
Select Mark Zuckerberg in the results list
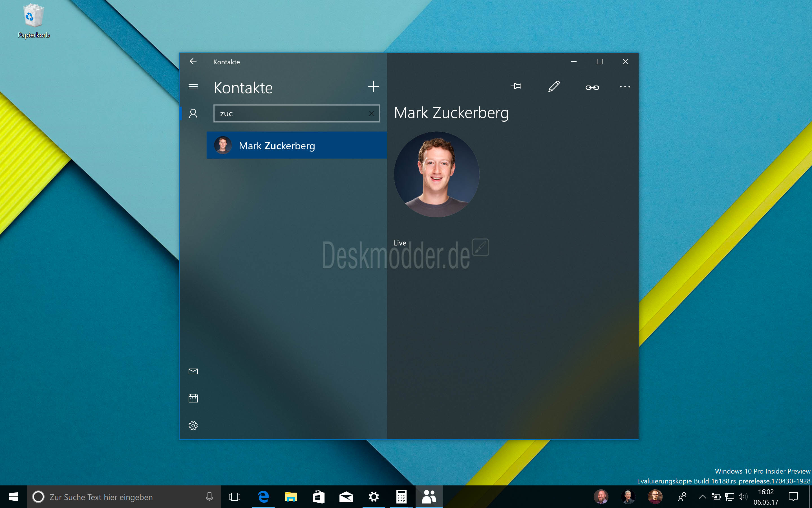click(x=297, y=145)
